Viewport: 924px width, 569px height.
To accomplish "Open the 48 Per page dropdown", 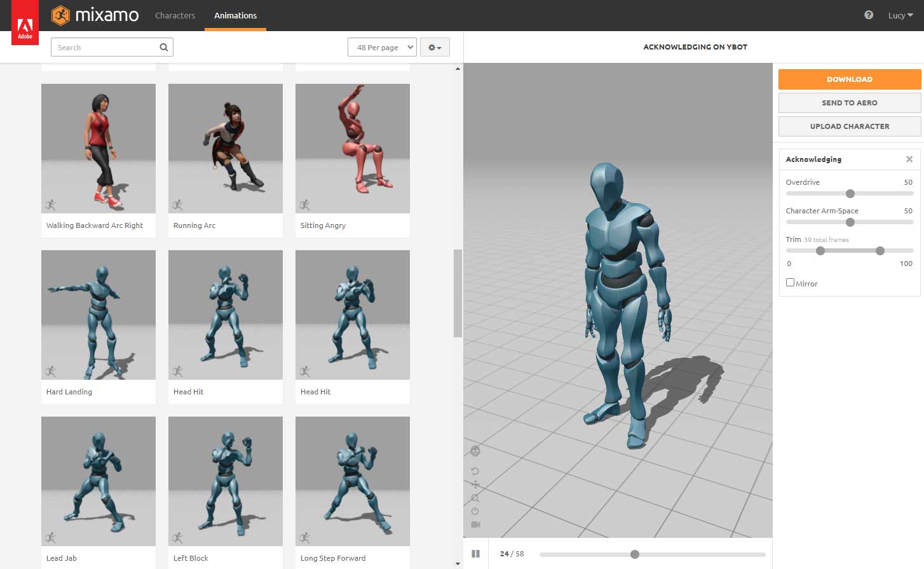I will click(381, 46).
